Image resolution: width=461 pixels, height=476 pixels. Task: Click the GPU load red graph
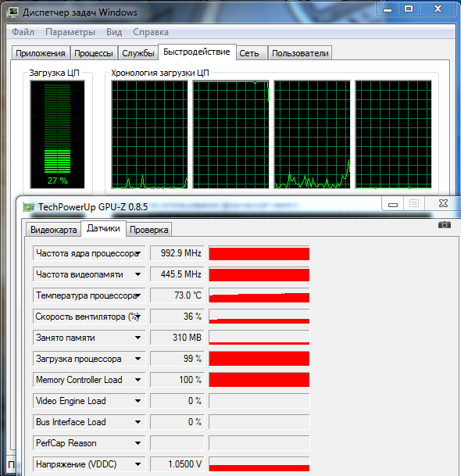(x=259, y=359)
